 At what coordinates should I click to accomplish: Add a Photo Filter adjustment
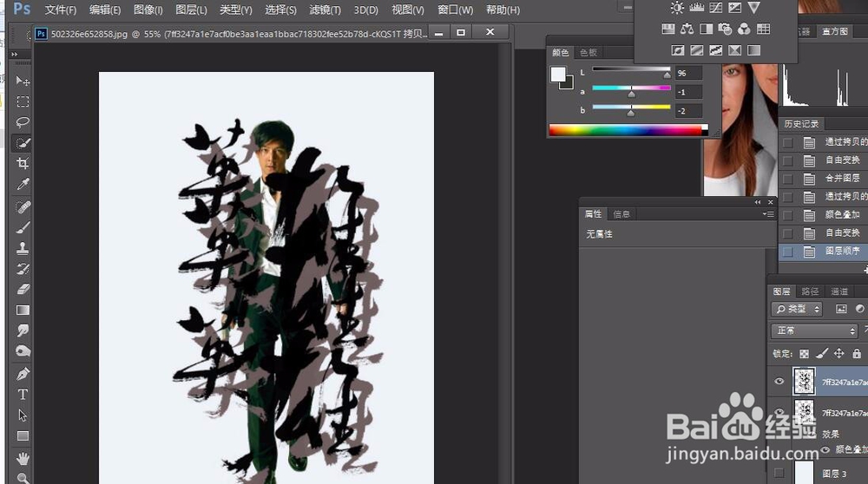point(725,29)
